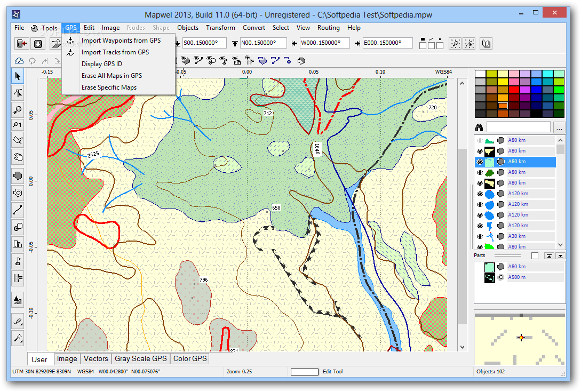Choose the node editing tool in left toolbar
This screenshot has width=581, height=392.
(18, 93)
